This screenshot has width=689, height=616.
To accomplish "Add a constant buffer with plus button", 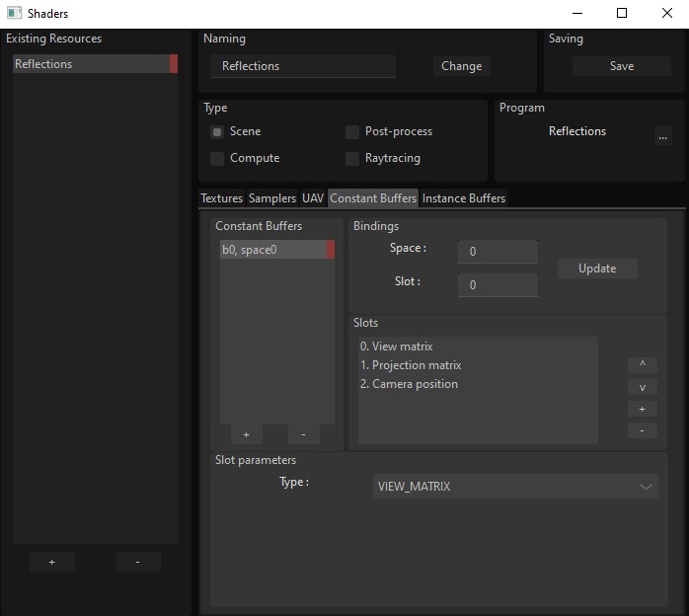I will coord(247,434).
